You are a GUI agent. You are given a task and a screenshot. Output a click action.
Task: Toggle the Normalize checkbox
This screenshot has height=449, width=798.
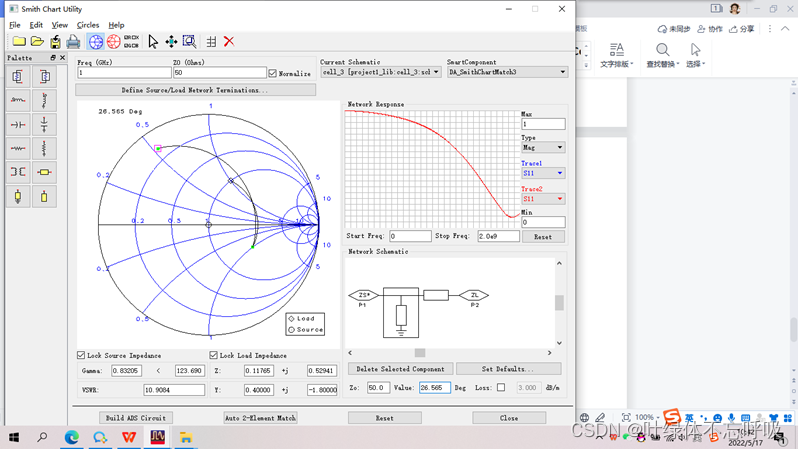273,73
